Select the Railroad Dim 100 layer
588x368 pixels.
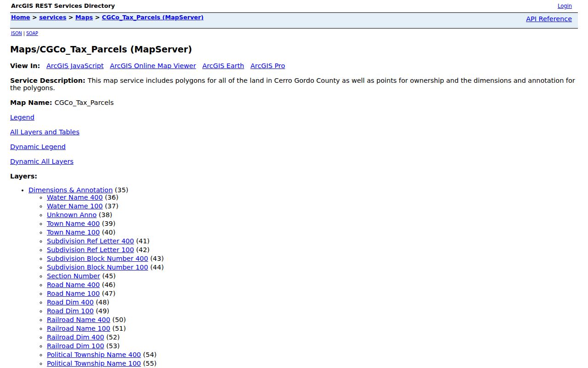click(x=75, y=346)
